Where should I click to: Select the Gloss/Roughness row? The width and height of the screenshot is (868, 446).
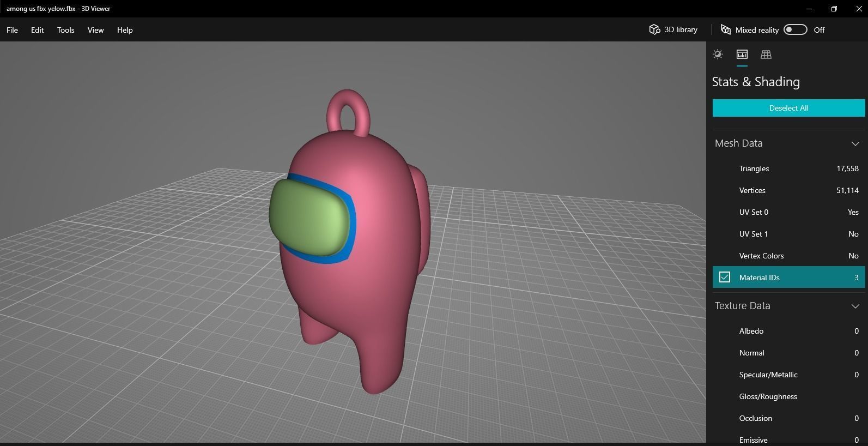788,396
